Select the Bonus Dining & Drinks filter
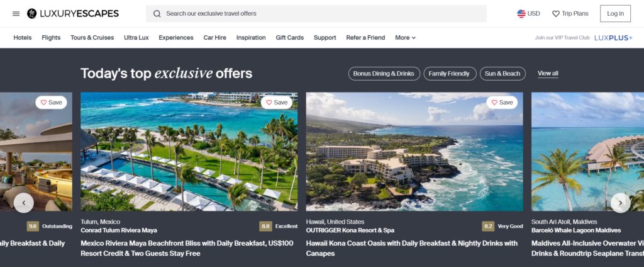The image size is (644, 267). (384, 74)
